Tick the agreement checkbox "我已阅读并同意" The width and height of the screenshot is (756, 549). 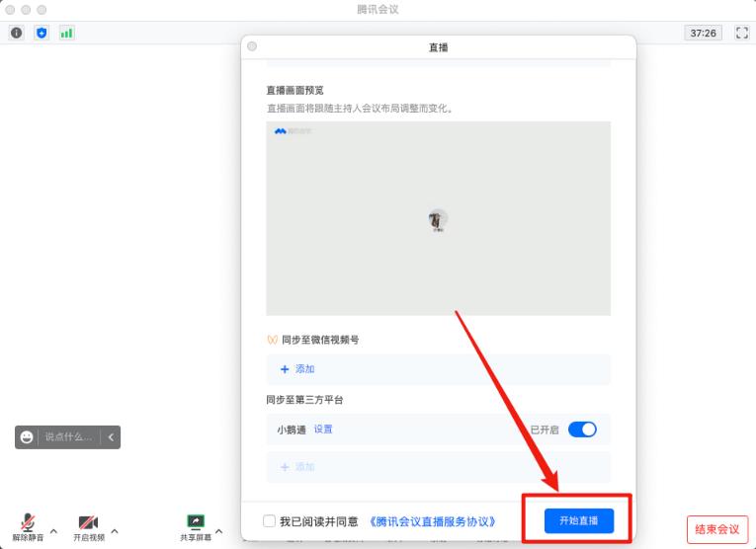[x=269, y=520]
